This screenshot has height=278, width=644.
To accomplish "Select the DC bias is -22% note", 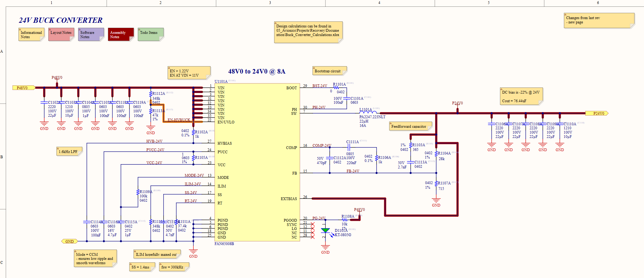I will tap(521, 96).
